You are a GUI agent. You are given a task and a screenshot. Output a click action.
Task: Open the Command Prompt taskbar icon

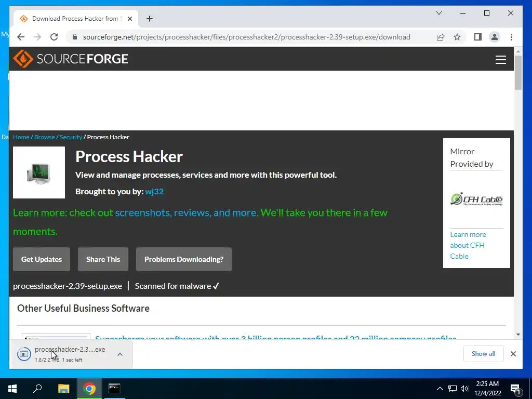click(114, 389)
